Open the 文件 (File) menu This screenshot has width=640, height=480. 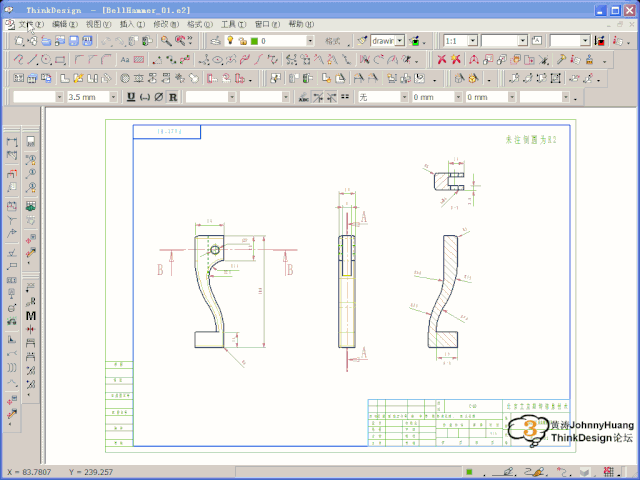coord(31,24)
